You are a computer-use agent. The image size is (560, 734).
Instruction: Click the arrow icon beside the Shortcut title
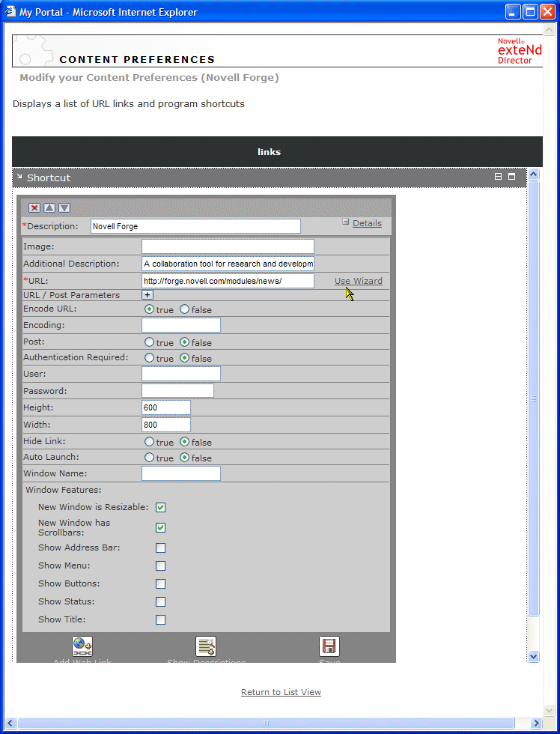[x=19, y=177]
